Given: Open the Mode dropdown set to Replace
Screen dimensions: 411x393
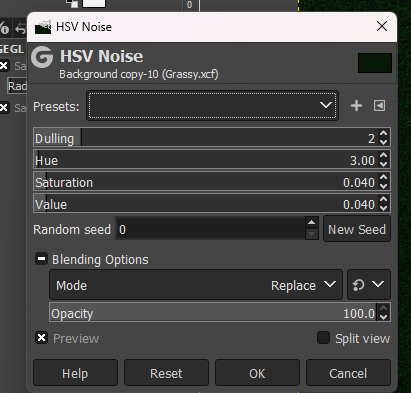Looking at the screenshot, I should pyautogui.click(x=196, y=285).
